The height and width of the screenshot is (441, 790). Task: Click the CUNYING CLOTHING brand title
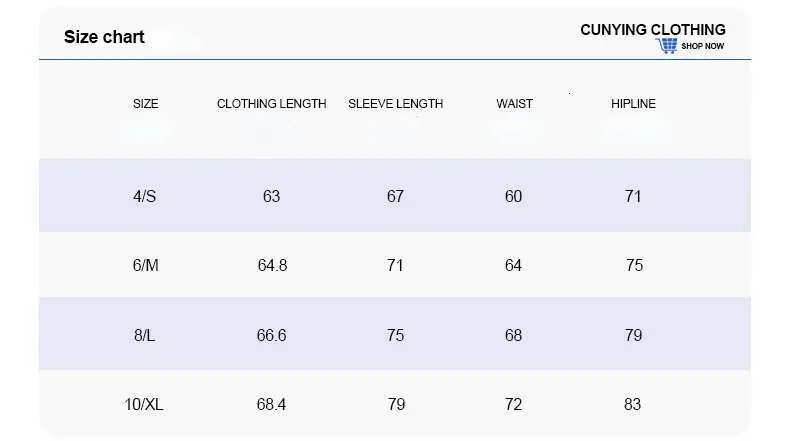[x=653, y=30]
